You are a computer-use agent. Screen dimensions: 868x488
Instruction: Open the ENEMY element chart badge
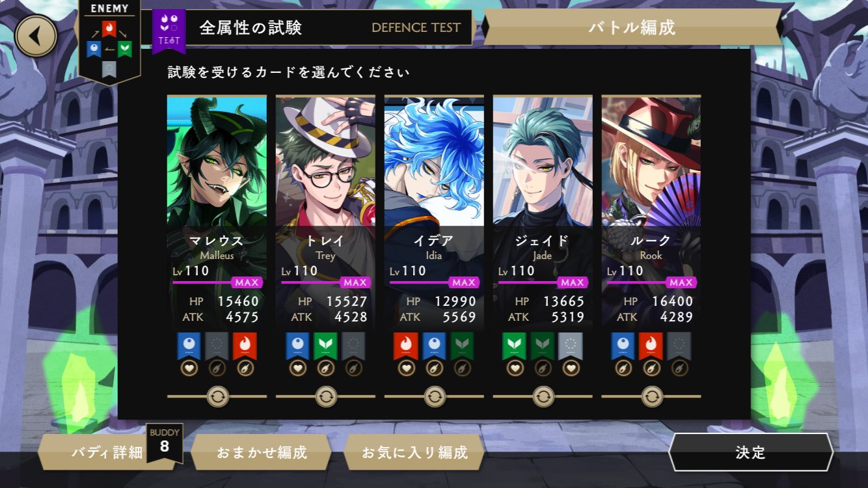[109, 42]
